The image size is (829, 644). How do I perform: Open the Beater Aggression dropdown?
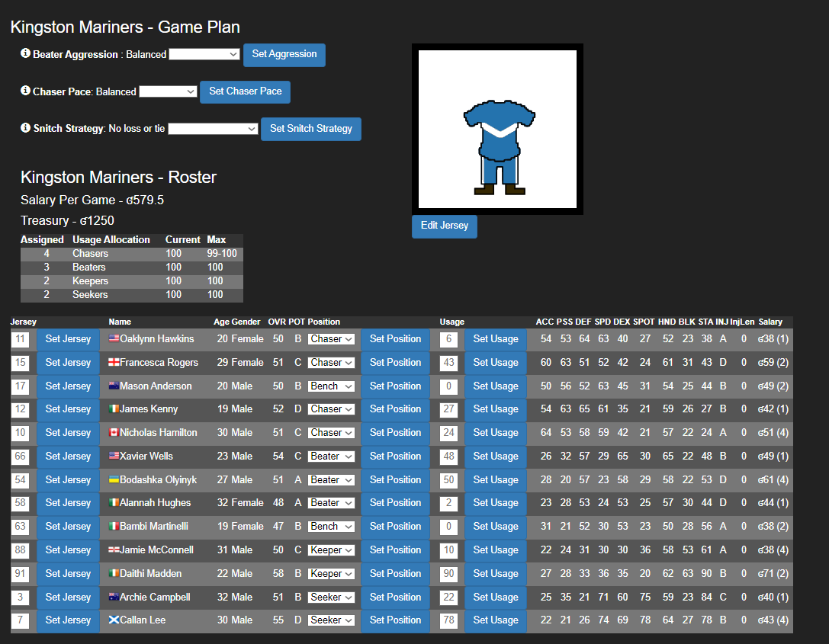click(x=203, y=54)
